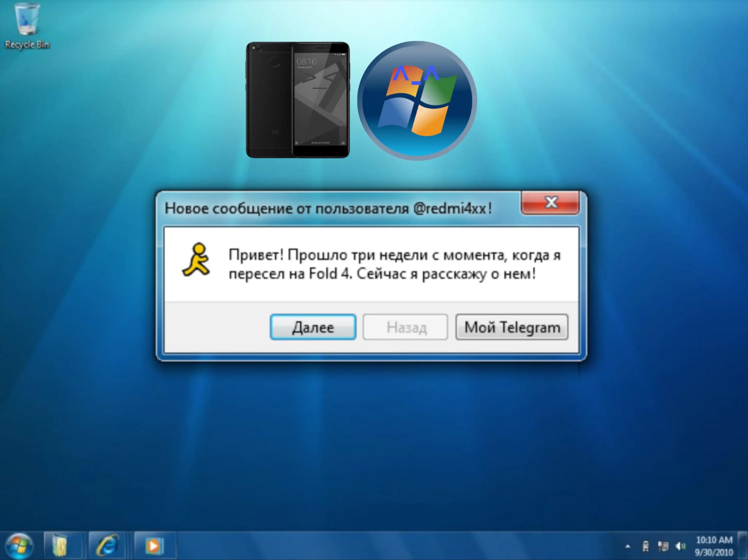The height and width of the screenshot is (560, 748).
Task: Click the Show desktop strip at taskbar end
Action: (x=743, y=546)
